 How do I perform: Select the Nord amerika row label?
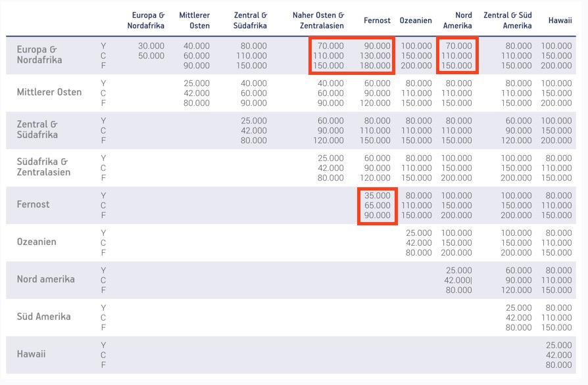click(46, 279)
